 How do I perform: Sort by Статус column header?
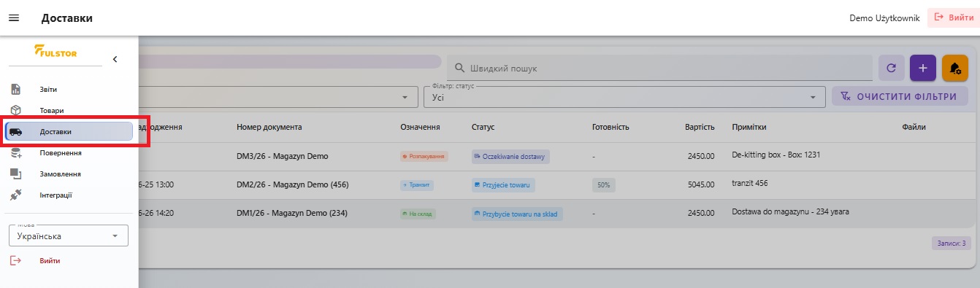(483, 127)
